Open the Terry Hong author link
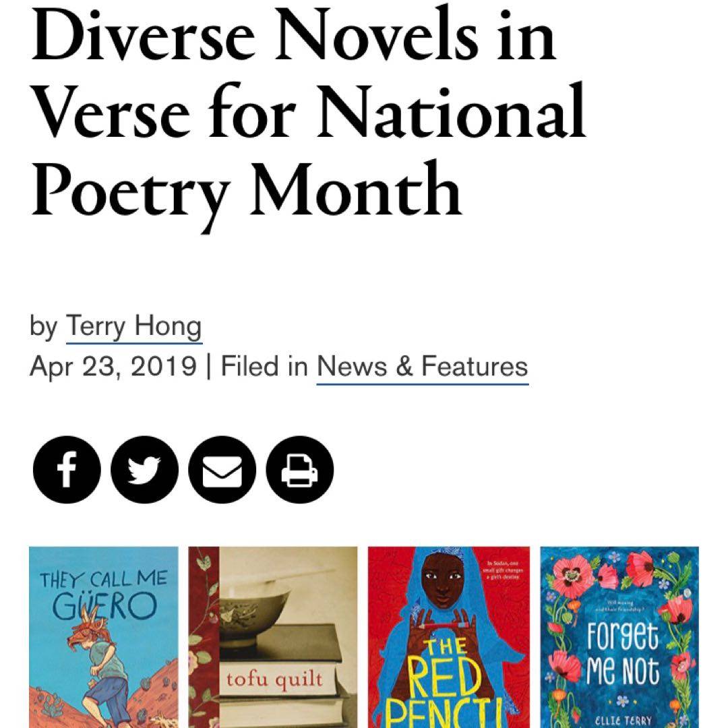Image resolution: width=728 pixels, height=728 pixels. tap(133, 328)
